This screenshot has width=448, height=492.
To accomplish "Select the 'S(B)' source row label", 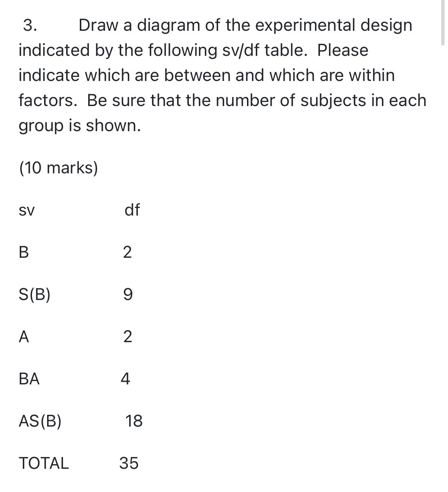I will pyautogui.click(x=35, y=295).
